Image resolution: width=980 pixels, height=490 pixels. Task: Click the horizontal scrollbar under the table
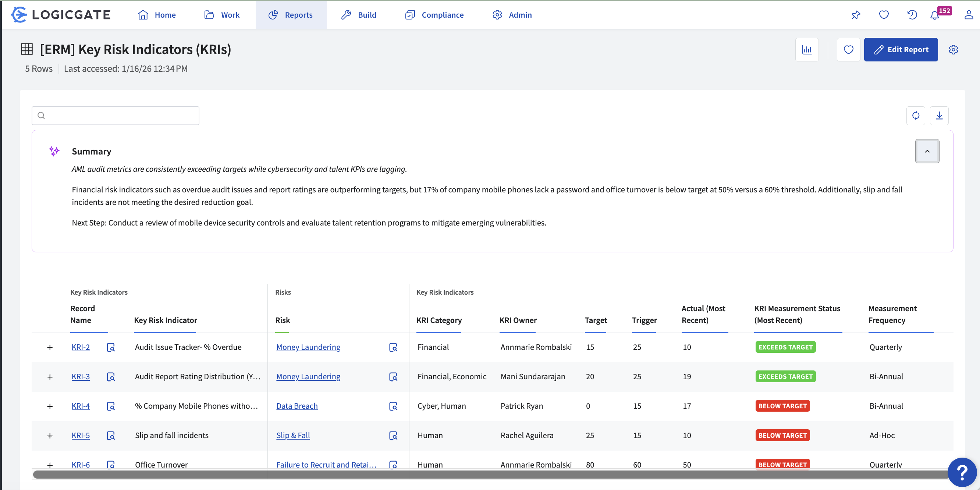coord(490,474)
